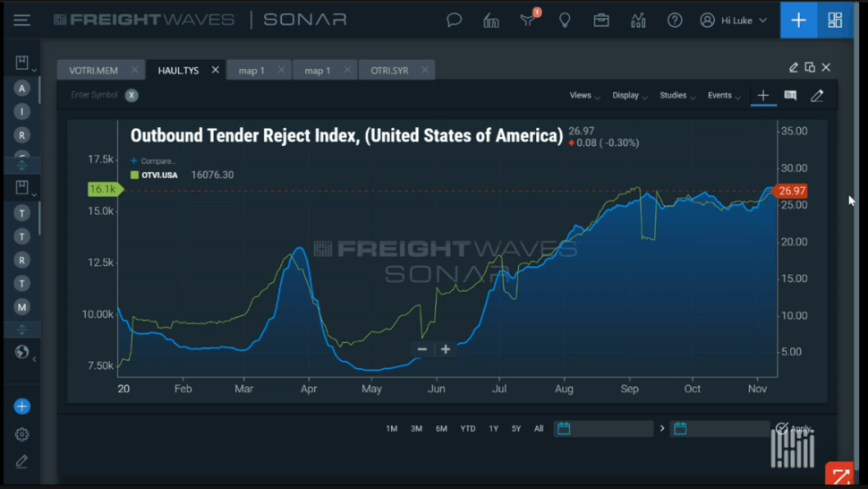The height and width of the screenshot is (489, 868).
Task: Select the crosshair plus tool in chart toolbar
Action: coord(762,95)
